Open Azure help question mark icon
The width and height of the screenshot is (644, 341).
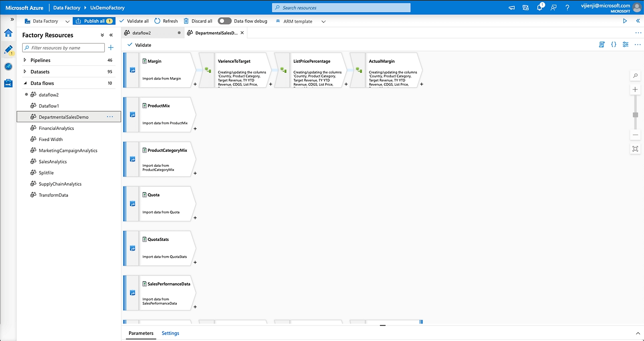point(567,7)
